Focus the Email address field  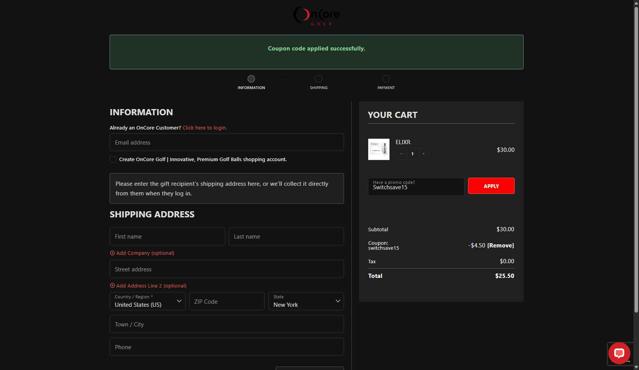[x=226, y=143]
